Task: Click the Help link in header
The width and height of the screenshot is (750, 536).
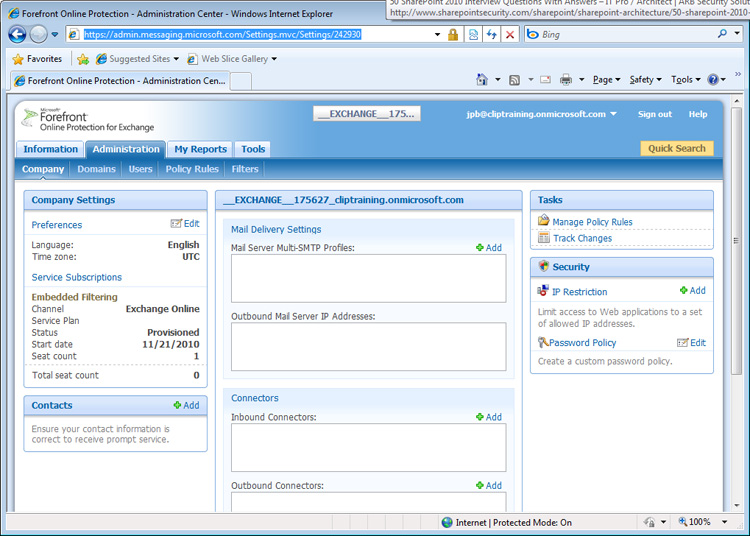Action: click(x=698, y=114)
